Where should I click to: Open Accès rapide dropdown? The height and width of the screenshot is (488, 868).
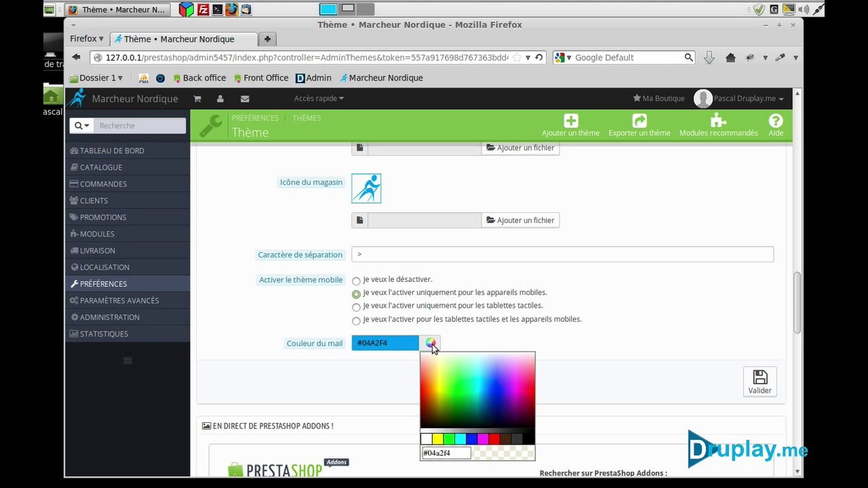(319, 98)
